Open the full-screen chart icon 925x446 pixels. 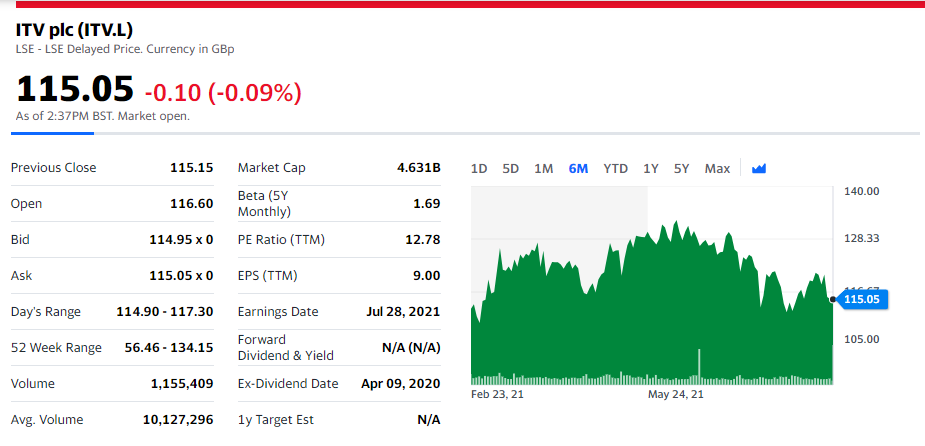point(759,169)
